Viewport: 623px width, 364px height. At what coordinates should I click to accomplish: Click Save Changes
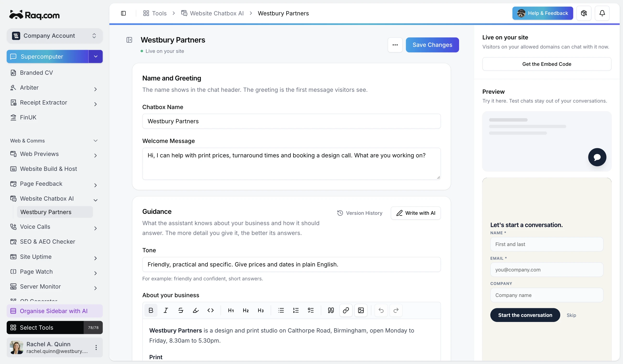pos(432,45)
